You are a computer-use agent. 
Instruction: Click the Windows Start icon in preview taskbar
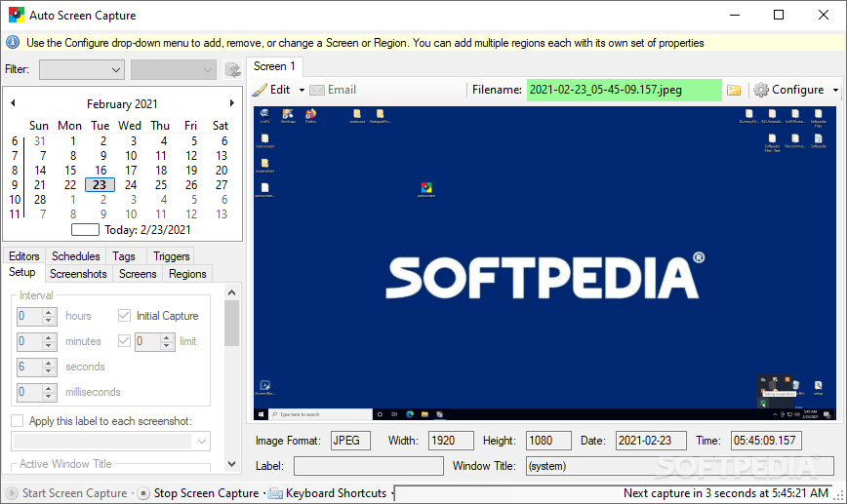pos(261,414)
